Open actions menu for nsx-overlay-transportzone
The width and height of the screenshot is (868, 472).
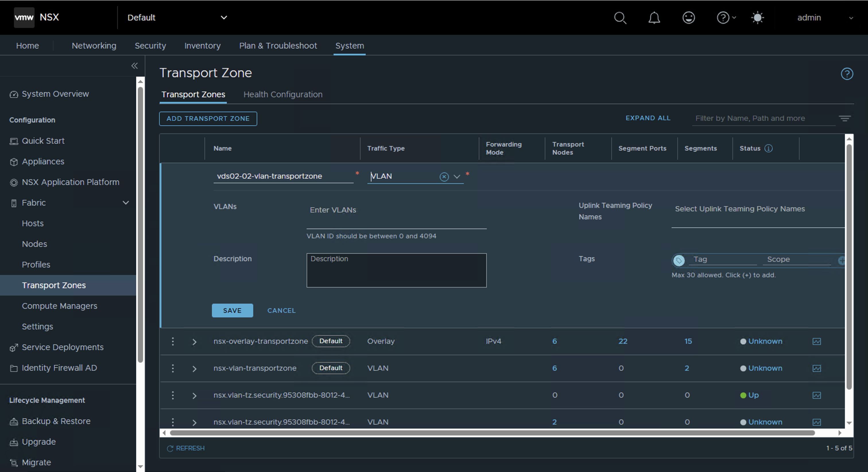coord(173,341)
